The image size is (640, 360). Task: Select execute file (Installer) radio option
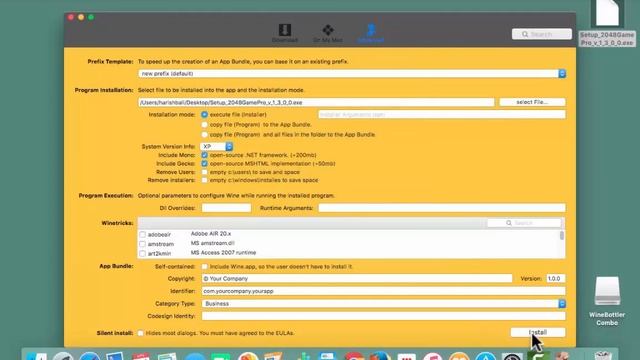[204, 115]
